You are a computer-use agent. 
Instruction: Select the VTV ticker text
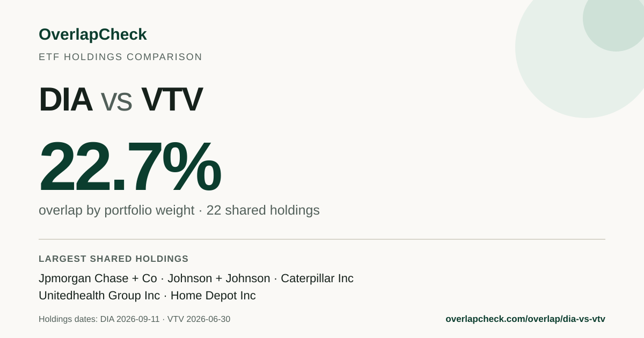click(x=172, y=99)
